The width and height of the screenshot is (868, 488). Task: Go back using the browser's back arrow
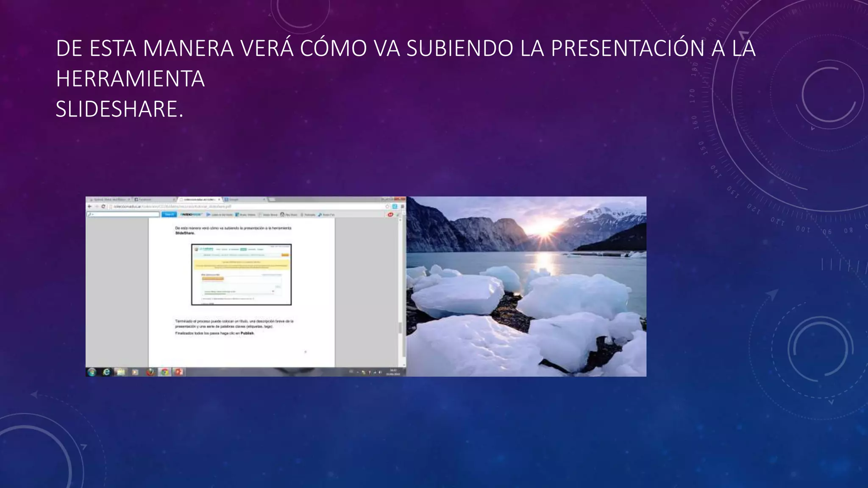89,206
